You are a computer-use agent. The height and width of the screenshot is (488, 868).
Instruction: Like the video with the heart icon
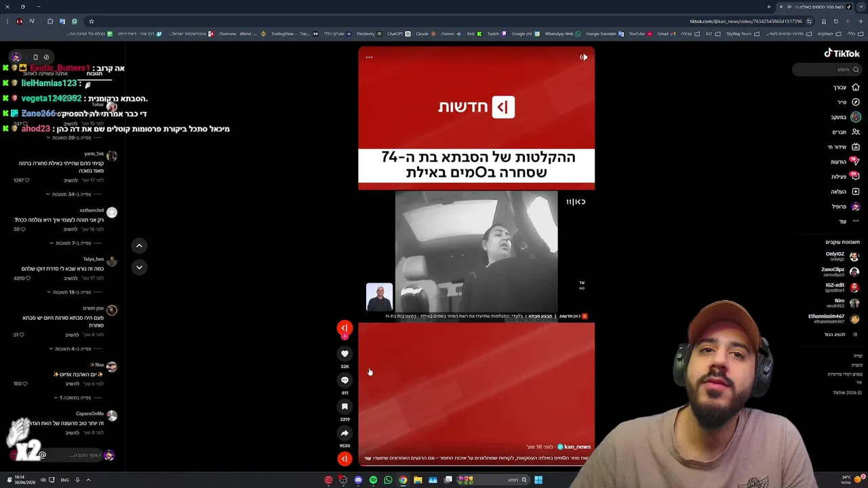[x=344, y=354]
